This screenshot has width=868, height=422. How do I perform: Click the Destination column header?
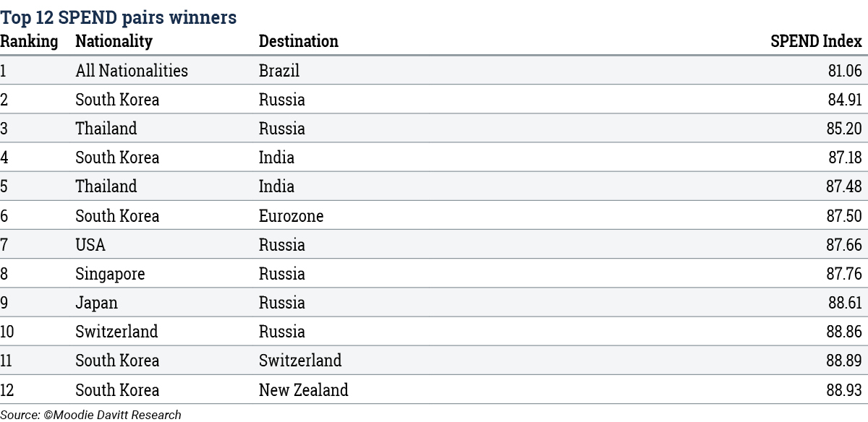coord(299,41)
